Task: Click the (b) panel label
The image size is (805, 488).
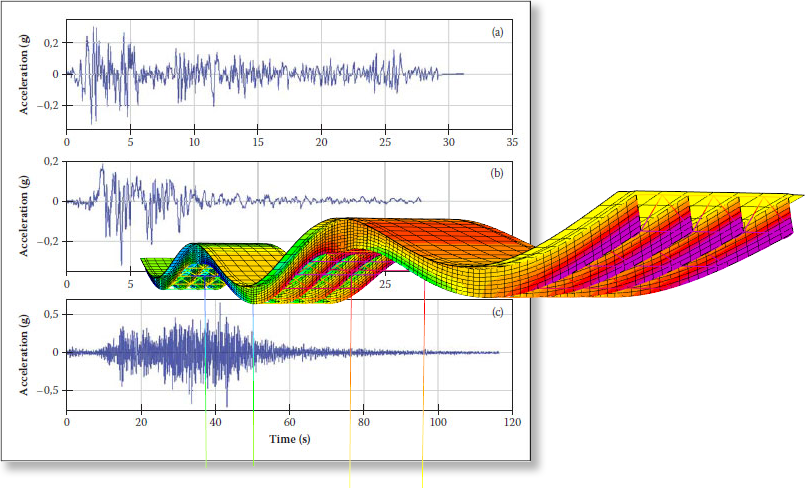Action: click(497, 173)
